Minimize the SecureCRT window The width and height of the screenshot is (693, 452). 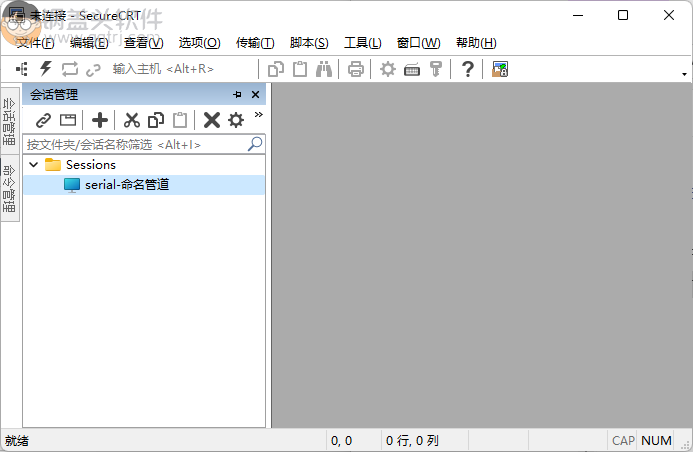(578, 15)
